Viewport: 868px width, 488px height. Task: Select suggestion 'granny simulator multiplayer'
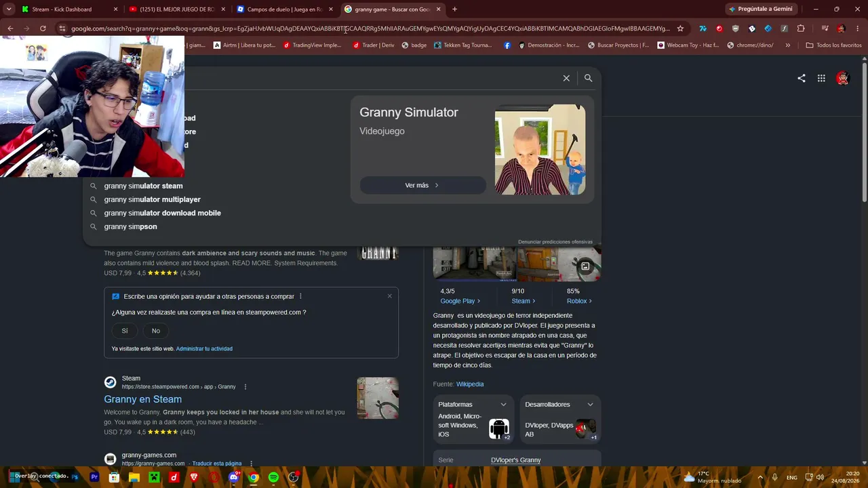[152, 199]
